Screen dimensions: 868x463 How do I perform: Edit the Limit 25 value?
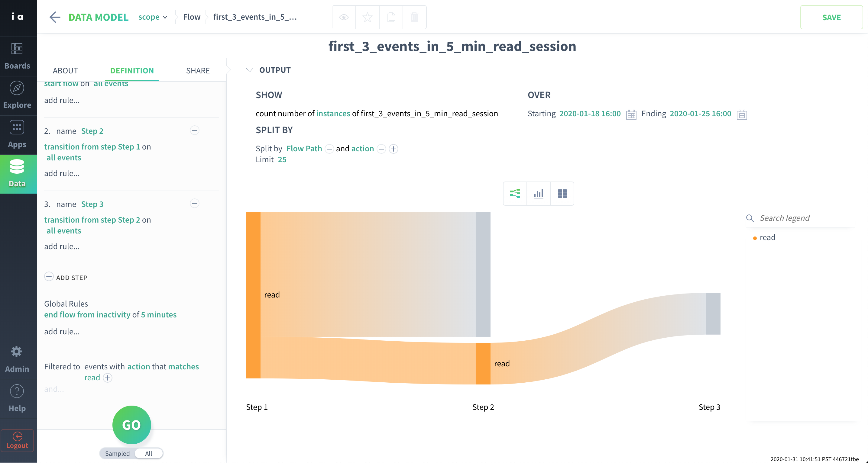tap(282, 159)
